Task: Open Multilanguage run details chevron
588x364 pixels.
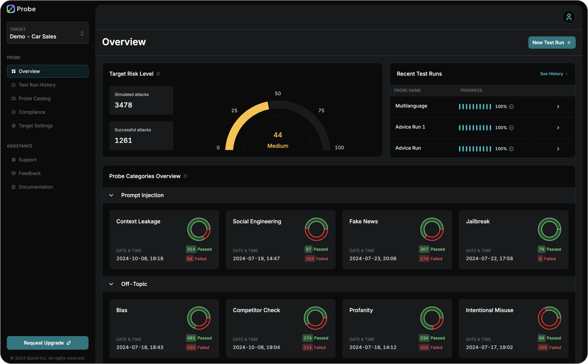Action: point(558,107)
